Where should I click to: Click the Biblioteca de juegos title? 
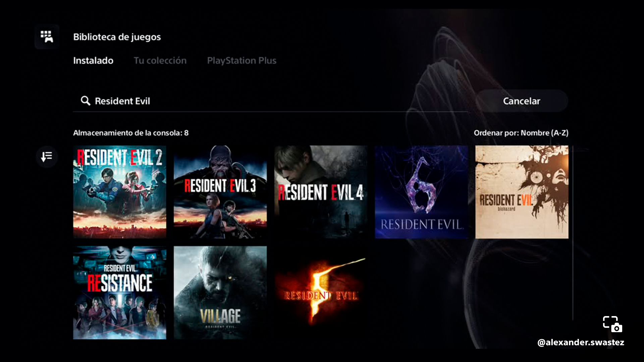(x=117, y=37)
